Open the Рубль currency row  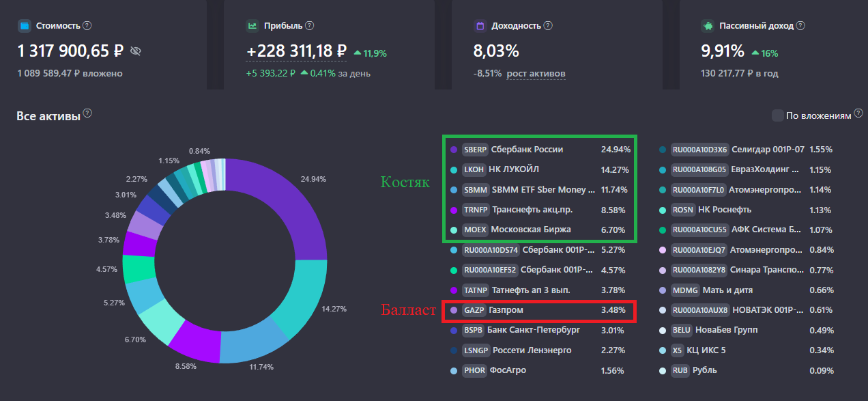(x=747, y=371)
